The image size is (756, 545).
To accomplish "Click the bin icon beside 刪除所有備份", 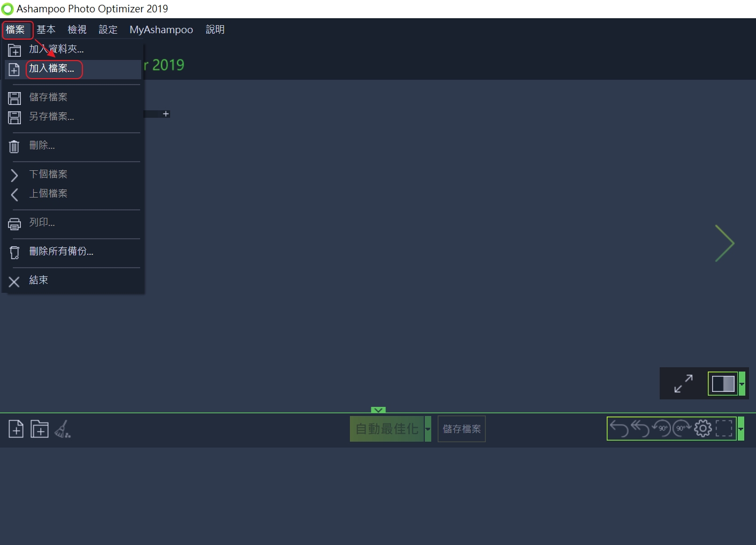I will (14, 253).
